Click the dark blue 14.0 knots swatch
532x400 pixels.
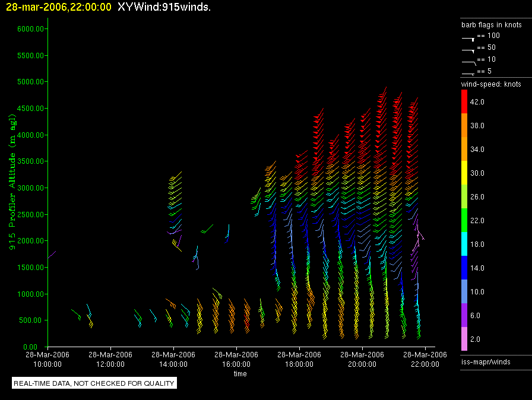tap(465, 268)
